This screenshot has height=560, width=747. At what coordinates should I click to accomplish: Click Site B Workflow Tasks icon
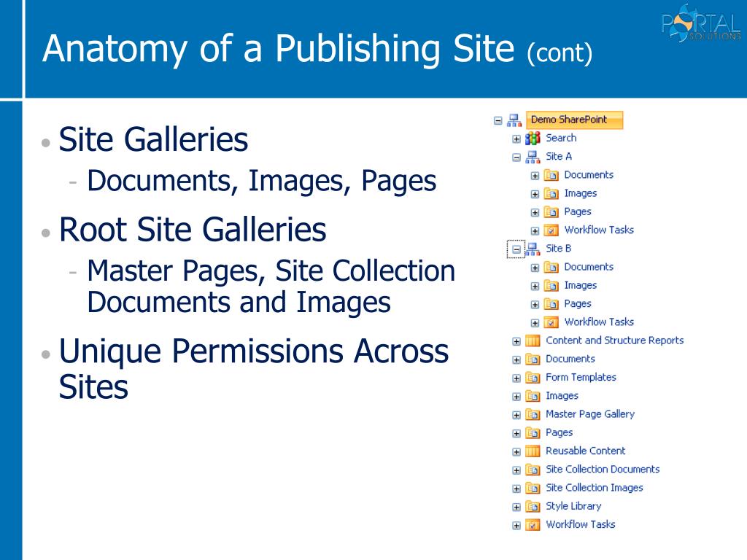coord(551,322)
